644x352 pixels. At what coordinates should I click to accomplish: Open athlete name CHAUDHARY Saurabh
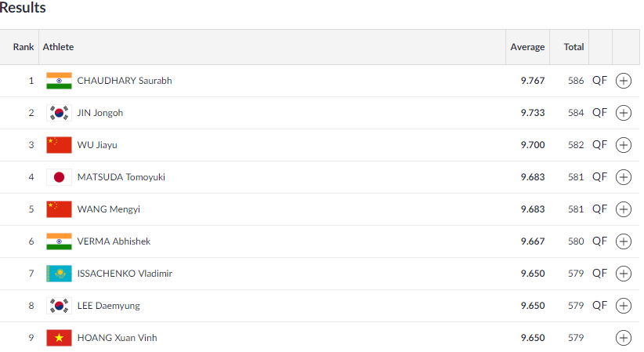tap(125, 81)
